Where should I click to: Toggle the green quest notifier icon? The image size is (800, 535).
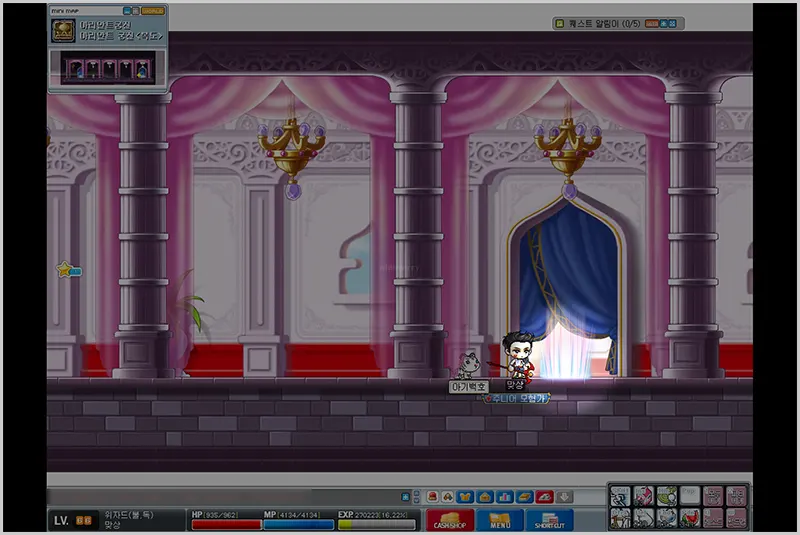[x=560, y=23]
